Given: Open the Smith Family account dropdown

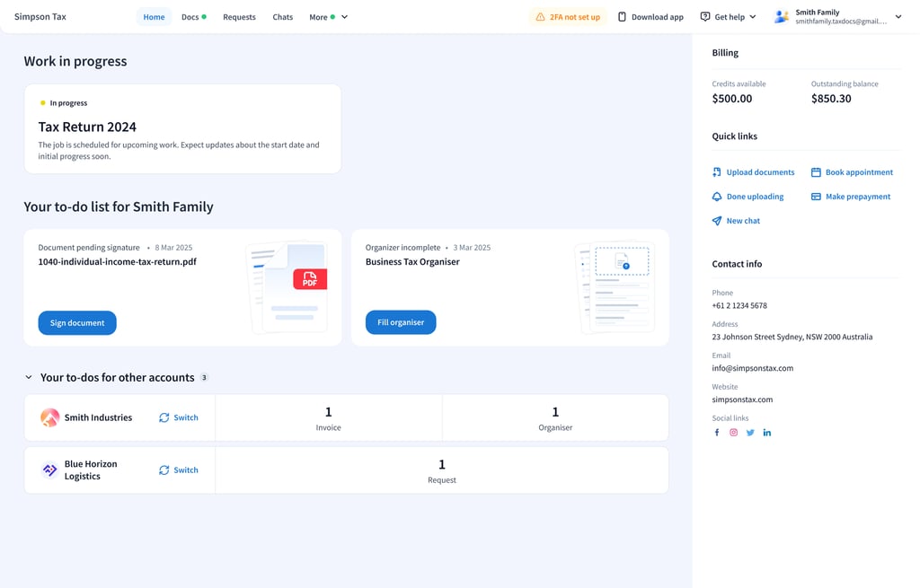Looking at the screenshot, I should pos(839,17).
